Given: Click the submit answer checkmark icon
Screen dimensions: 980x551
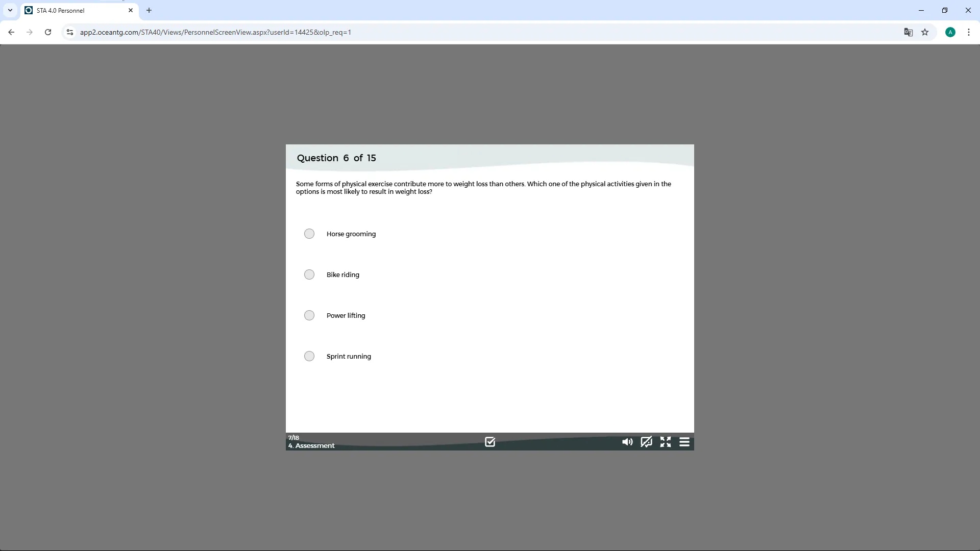Looking at the screenshot, I should 490,442.
